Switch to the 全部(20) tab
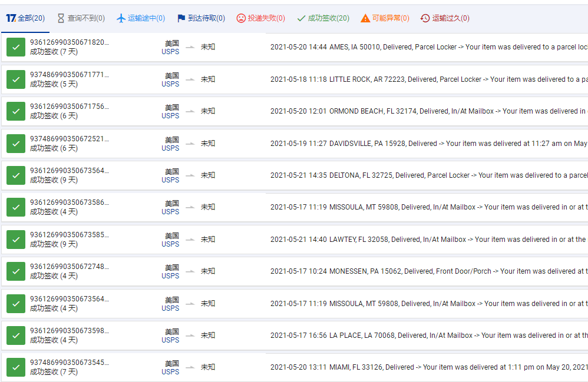 (25, 18)
